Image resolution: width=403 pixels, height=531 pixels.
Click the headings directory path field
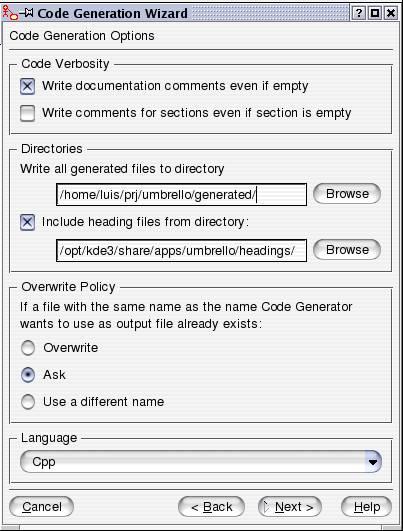point(182,251)
